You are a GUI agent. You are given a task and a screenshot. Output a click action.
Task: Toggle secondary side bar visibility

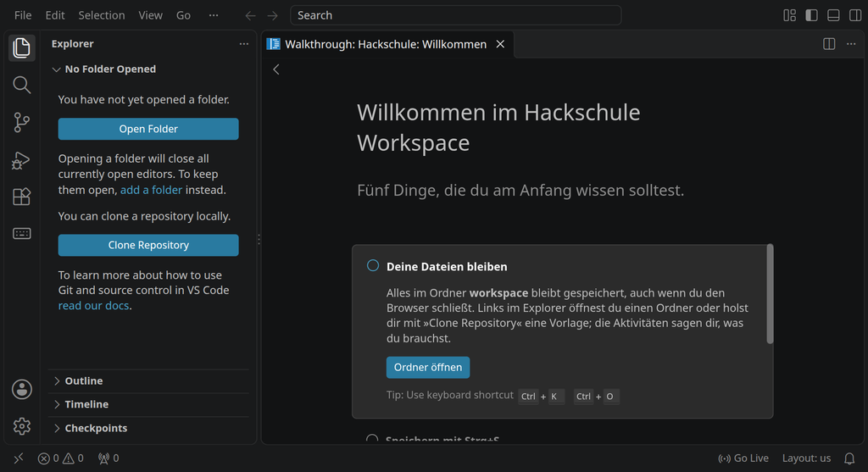[855, 15]
